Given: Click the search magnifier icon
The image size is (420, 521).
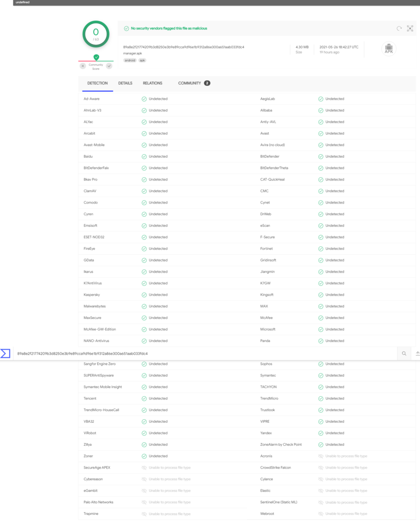Looking at the screenshot, I should (x=404, y=353).
